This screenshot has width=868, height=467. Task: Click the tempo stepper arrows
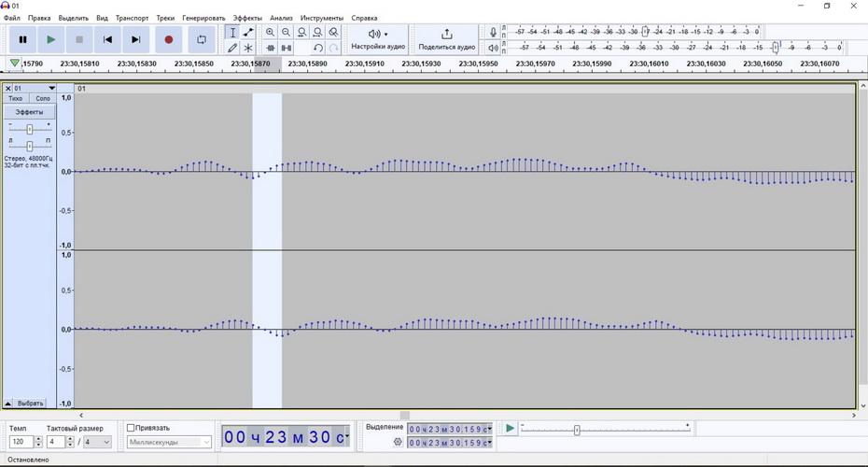click(38, 442)
